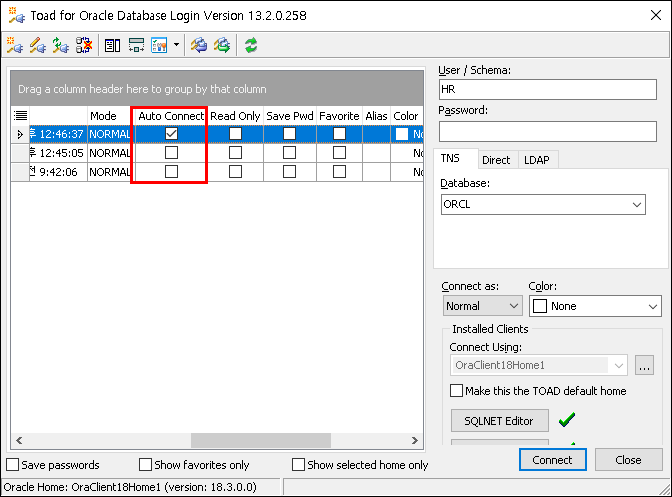Close the Database Login window
672x497 pixels.
click(656, 15)
